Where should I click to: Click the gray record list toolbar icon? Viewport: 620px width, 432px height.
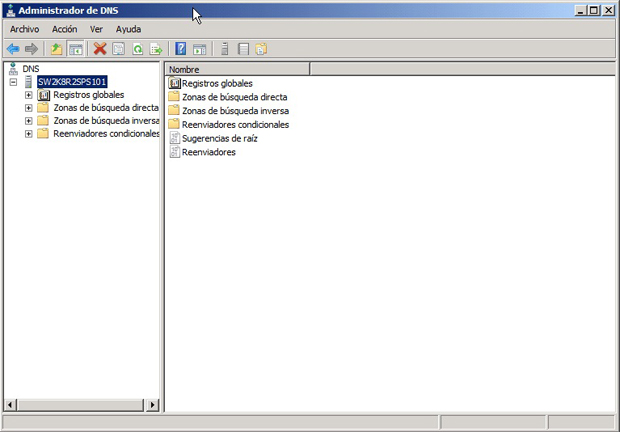point(243,49)
